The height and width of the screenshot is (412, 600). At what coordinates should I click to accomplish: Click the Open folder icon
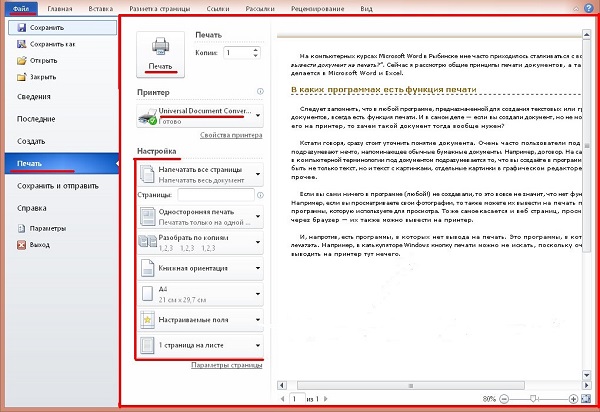(x=11, y=58)
